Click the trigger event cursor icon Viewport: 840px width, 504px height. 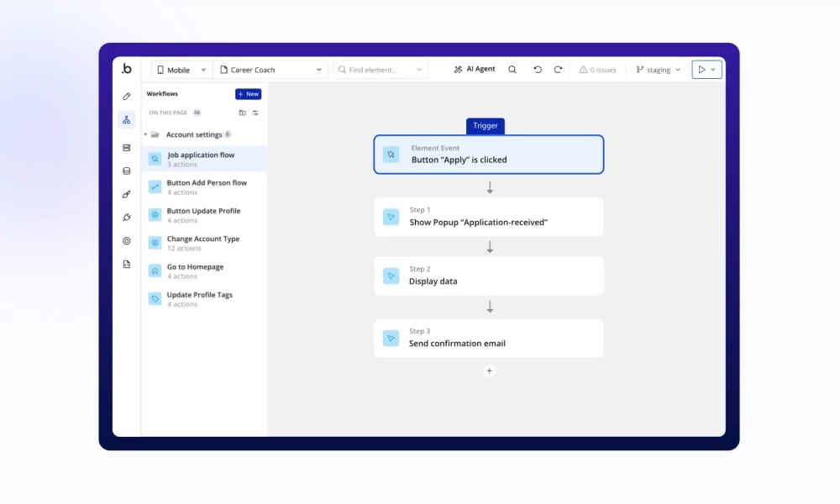click(x=391, y=155)
